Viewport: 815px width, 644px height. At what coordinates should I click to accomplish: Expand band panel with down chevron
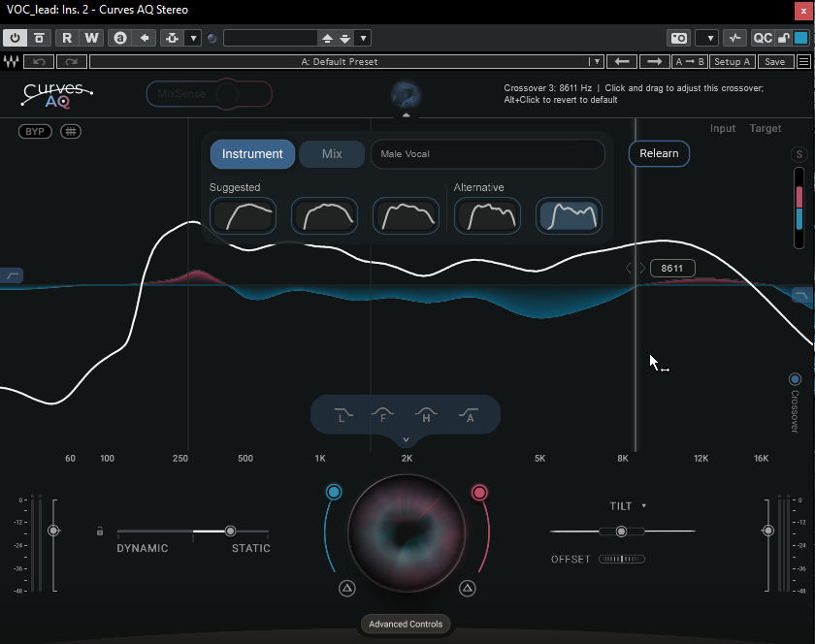pos(406,439)
